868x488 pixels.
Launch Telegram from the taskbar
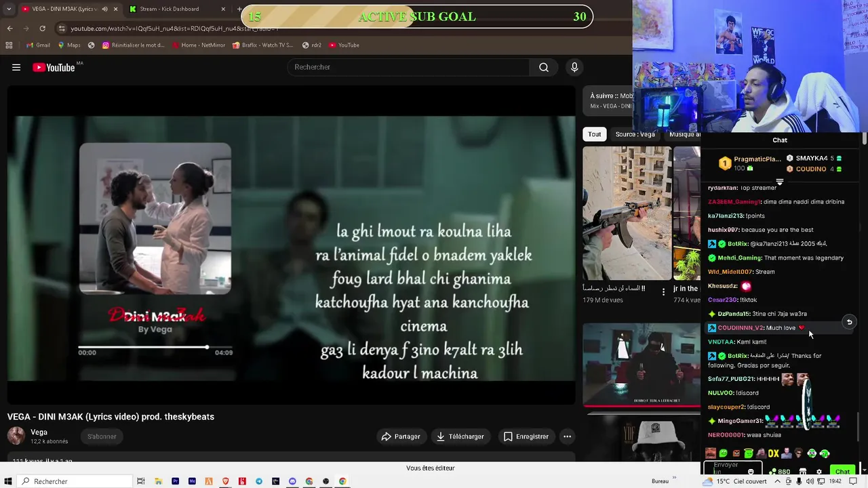click(x=259, y=481)
